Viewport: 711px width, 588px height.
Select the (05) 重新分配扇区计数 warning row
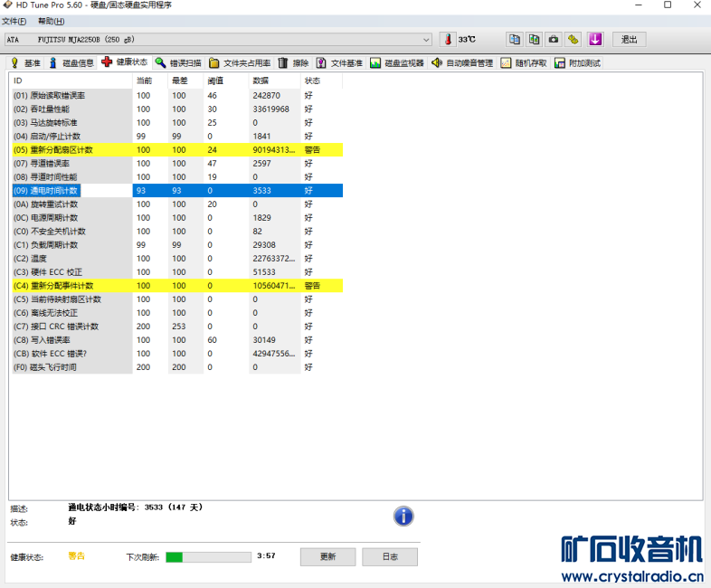(177, 150)
